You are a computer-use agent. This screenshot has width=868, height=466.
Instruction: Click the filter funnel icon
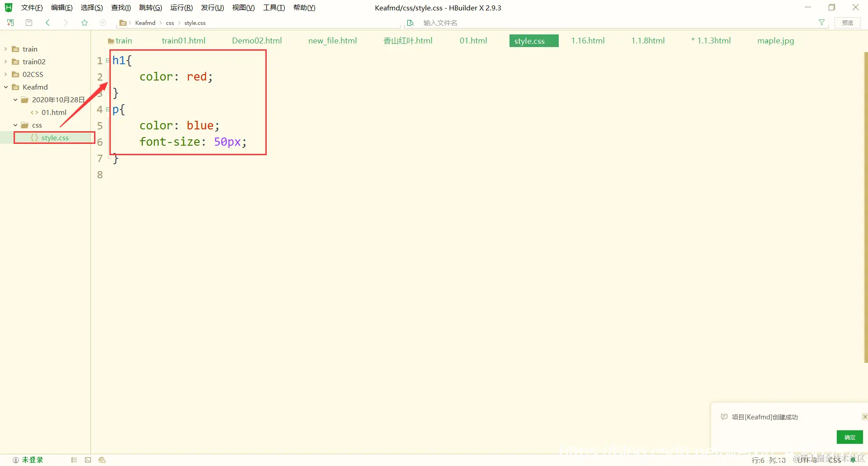(821, 23)
